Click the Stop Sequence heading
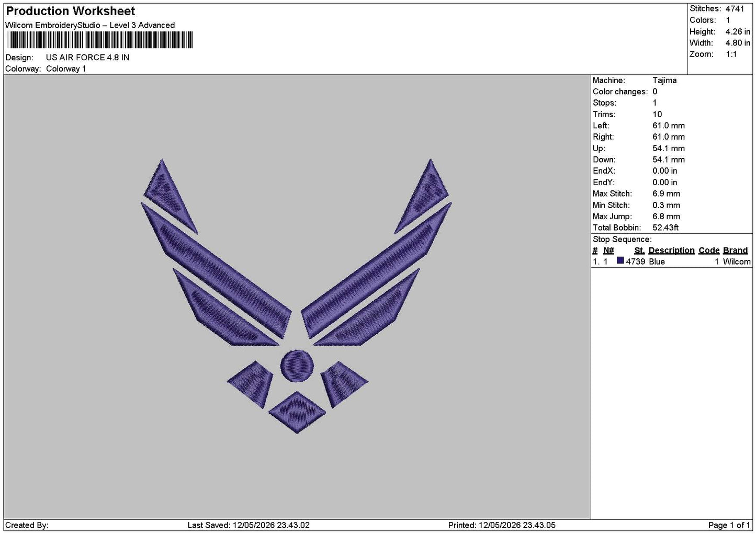 [622, 240]
